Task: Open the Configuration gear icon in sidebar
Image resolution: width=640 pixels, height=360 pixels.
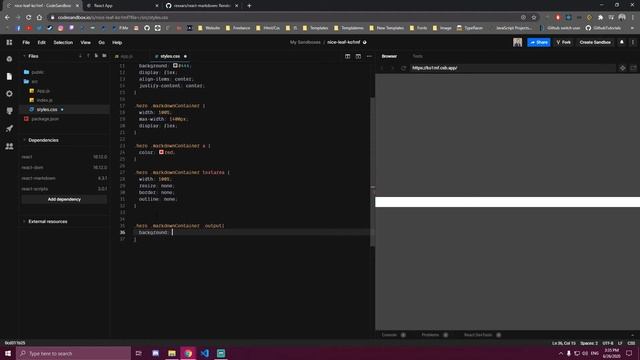Action: tap(9, 93)
